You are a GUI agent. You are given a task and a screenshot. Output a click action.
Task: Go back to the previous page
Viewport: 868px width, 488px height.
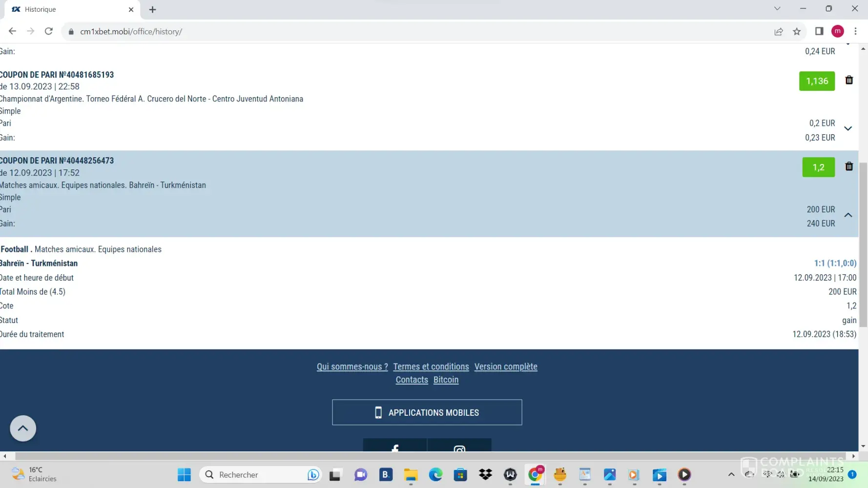pyautogui.click(x=12, y=31)
